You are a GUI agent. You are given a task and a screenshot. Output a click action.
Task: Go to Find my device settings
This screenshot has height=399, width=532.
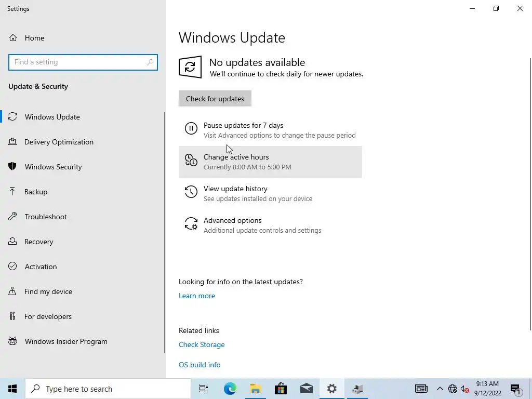tap(82, 291)
